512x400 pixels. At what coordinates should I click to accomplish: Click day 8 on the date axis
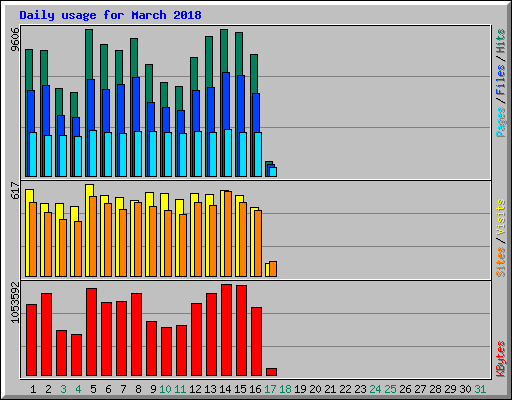pyautogui.click(x=138, y=389)
